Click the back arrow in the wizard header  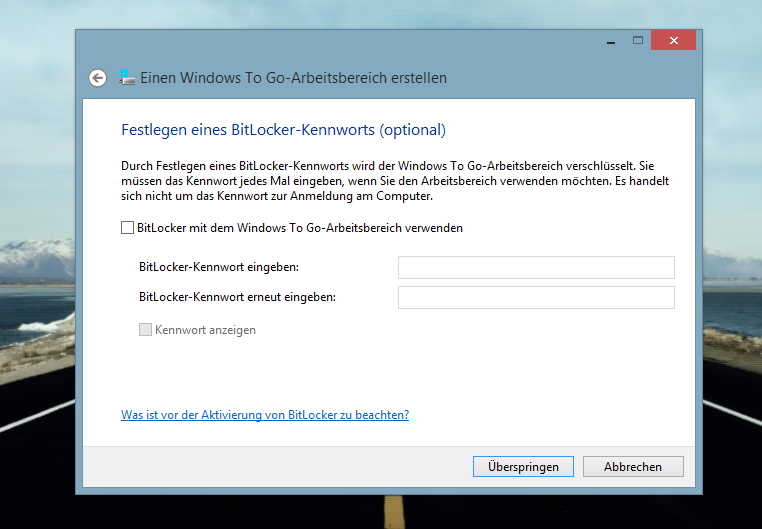97,78
